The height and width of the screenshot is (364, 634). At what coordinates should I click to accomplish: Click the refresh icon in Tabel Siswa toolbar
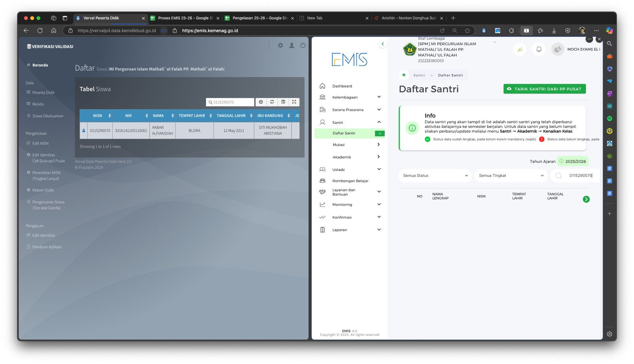(x=272, y=102)
